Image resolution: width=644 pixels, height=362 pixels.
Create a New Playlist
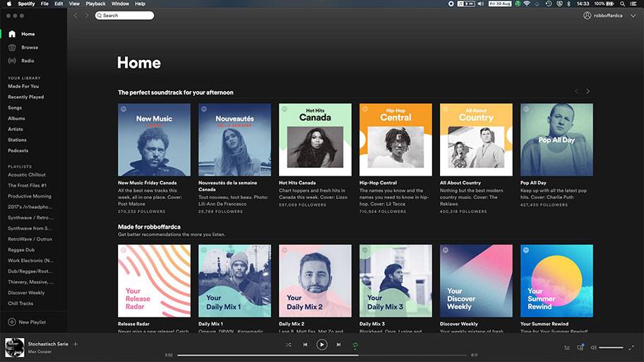click(x=27, y=322)
